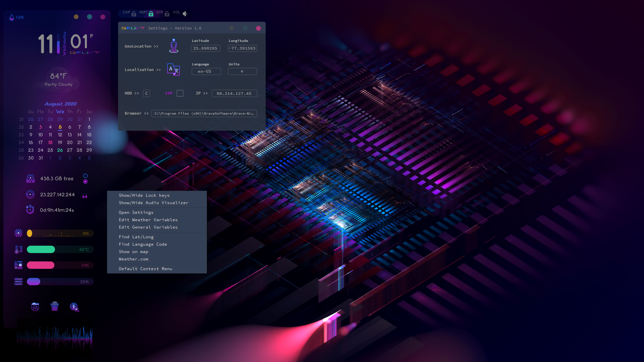Click the Latitude input field
This screenshot has width=644, height=362.
pyautogui.click(x=206, y=48)
